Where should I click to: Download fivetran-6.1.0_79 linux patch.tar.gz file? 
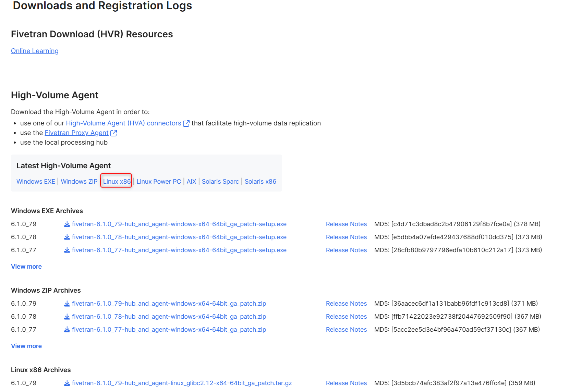[x=182, y=383]
